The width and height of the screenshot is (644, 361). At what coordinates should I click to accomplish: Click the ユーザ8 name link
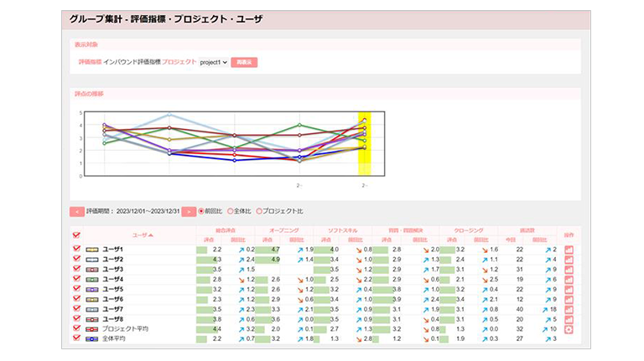pos(112,319)
